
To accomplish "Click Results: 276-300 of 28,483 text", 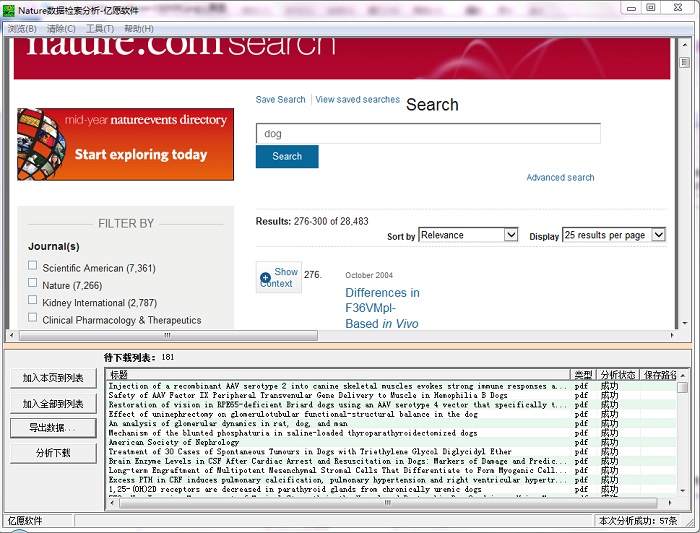I will tap(312, 221).
